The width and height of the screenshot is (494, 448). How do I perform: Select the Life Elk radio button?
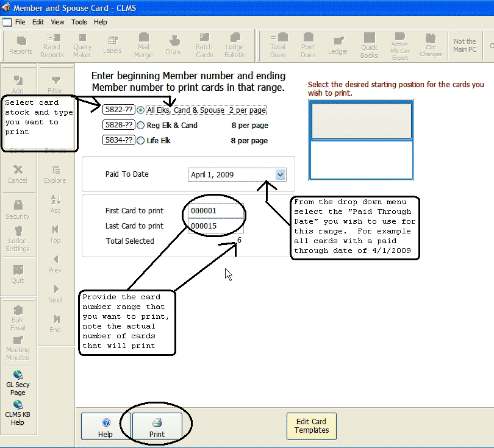point(141,140)
